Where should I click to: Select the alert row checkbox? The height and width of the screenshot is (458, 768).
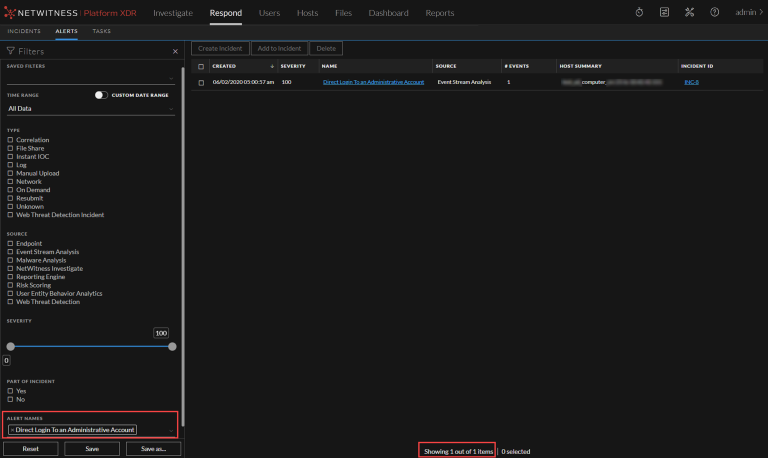201,82
